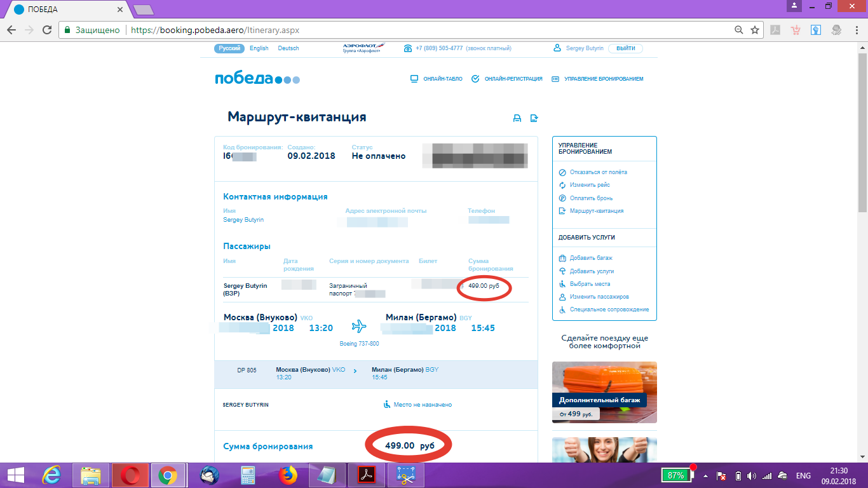Click Добавить багаж in sidebar
Viewport: 868px width, 488px height.
(591, 258)
